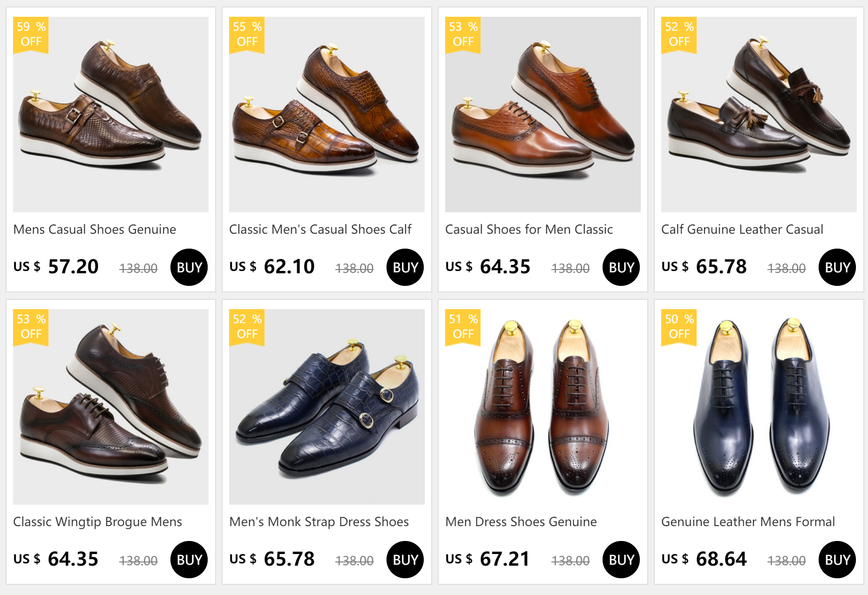Image resolution: width=868 pixels, height=595 pixels.
Task: Follow the Casual Shoes for Men Classic link
Action: coord(529,230)
